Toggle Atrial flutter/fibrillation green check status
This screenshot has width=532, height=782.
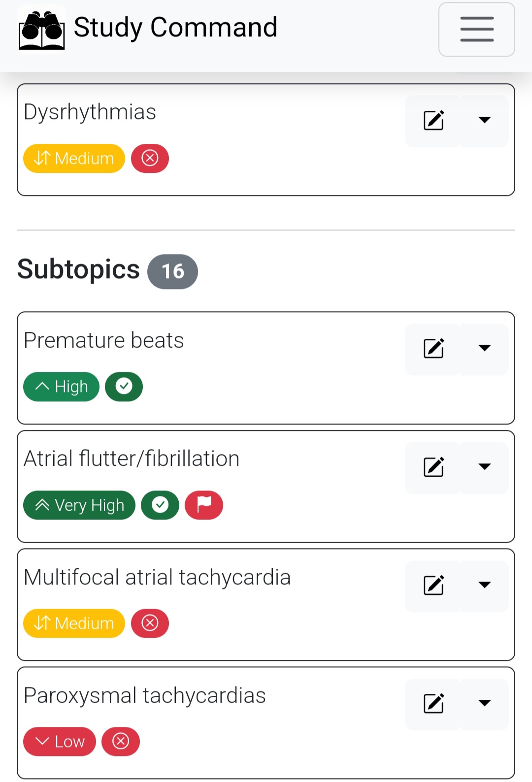[160, 505]
